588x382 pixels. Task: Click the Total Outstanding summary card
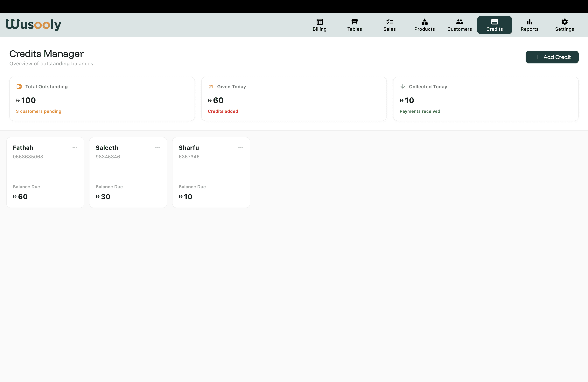click(x=102, y=99)
